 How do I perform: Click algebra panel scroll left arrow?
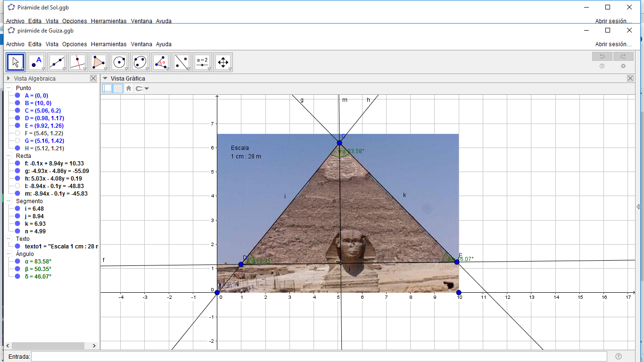(7, 346)
